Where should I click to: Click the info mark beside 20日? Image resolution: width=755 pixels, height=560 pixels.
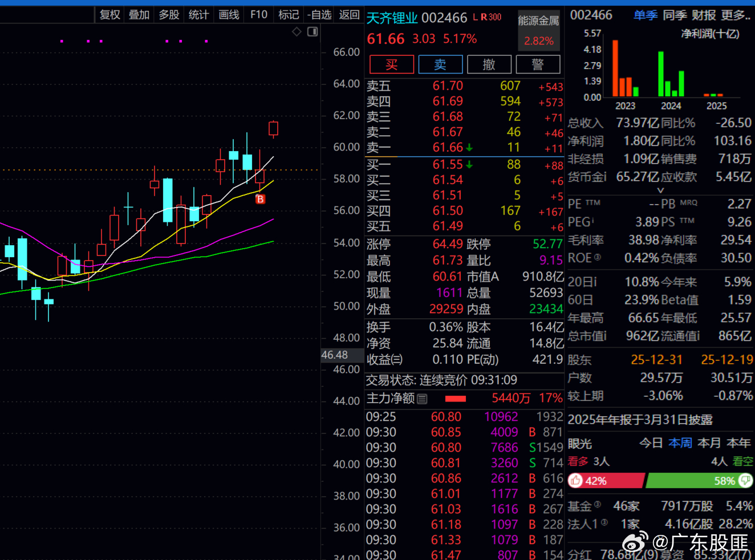tap(595, 282)
